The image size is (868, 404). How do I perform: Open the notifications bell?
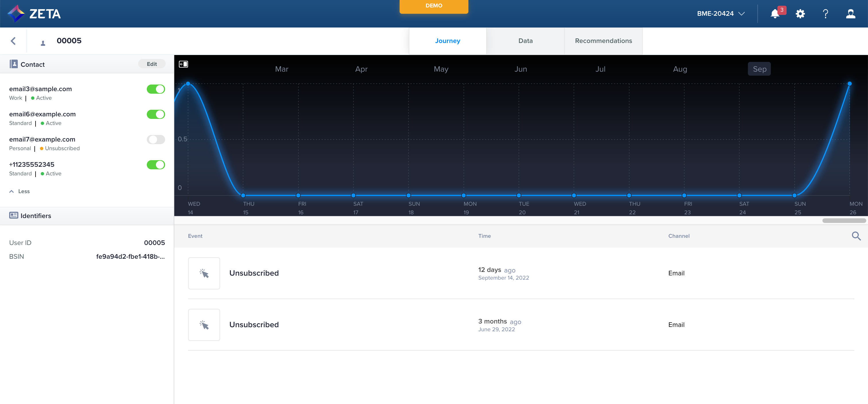[x=775, y=14]
